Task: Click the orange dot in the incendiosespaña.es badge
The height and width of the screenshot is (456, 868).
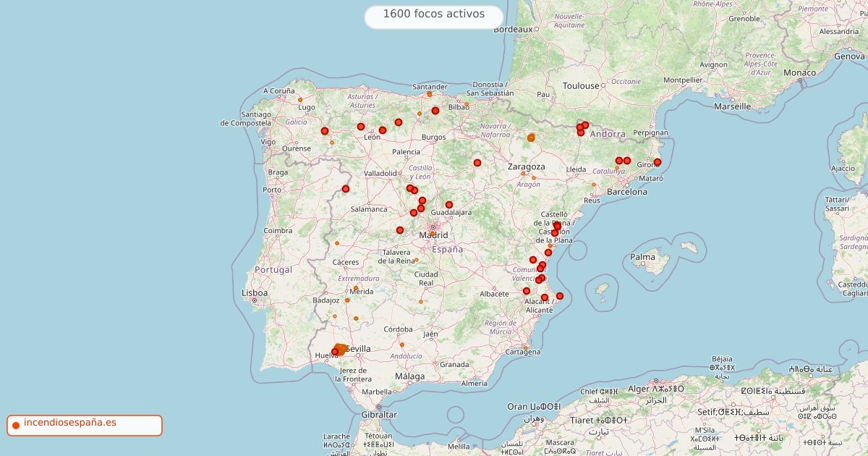Action: tap(15, 425)
